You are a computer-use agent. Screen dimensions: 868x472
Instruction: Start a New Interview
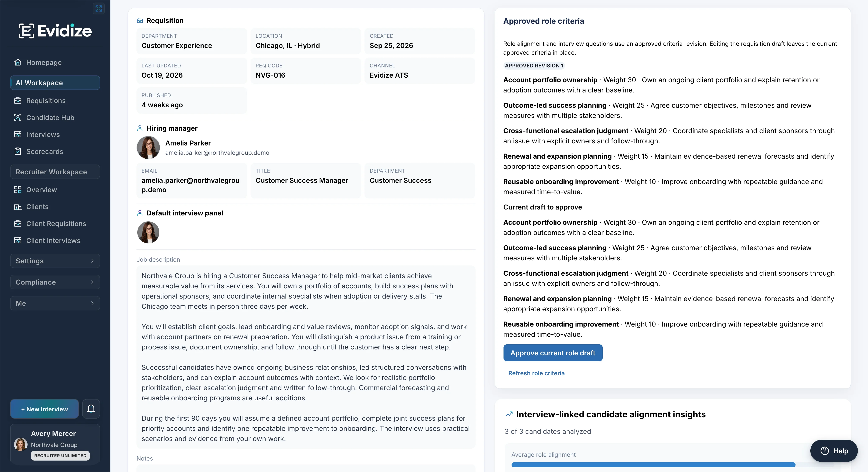coord(45,409)
